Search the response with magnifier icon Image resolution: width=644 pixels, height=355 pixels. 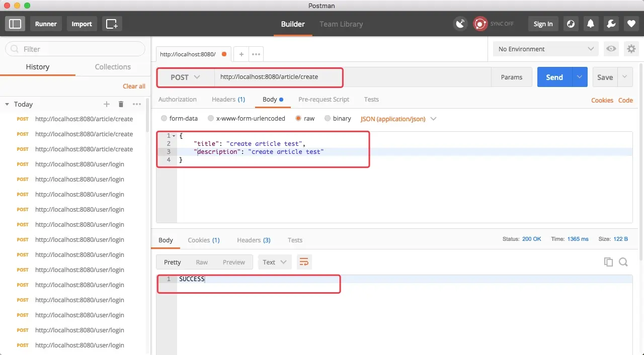[x=623, y=262]
